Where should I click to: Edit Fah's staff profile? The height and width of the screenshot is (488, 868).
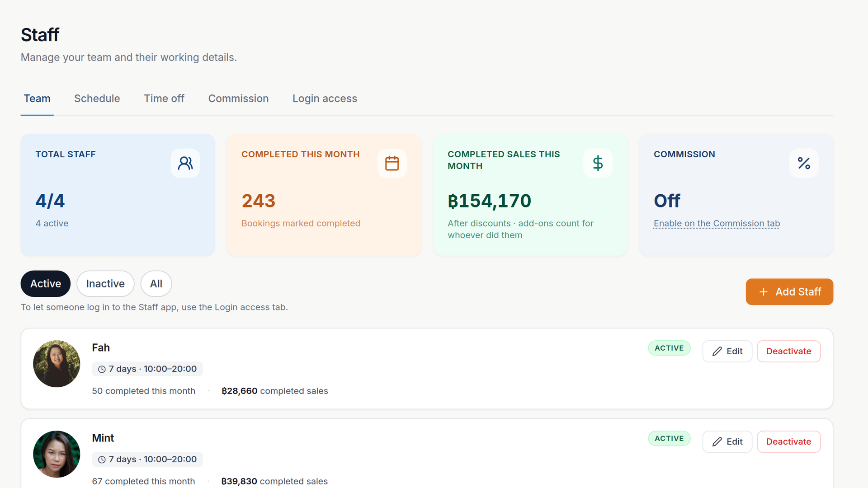pos(727,351)
